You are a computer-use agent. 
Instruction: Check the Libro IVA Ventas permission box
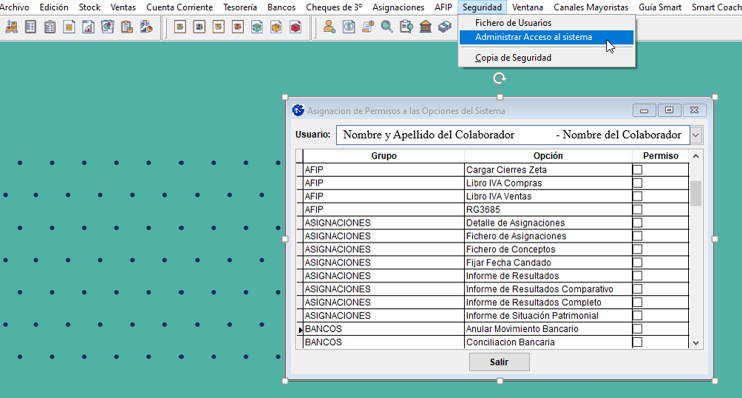tap(637, 196)
